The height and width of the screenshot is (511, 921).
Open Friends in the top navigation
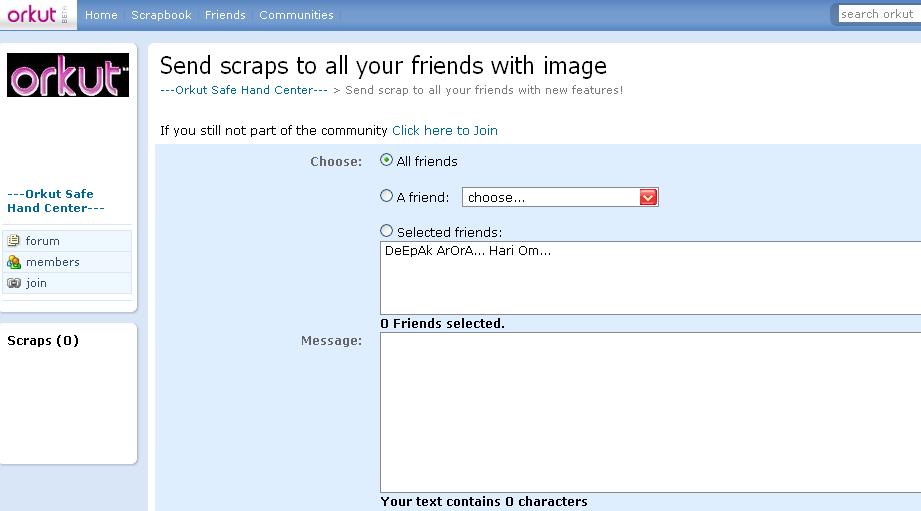[x=225, y=15]
